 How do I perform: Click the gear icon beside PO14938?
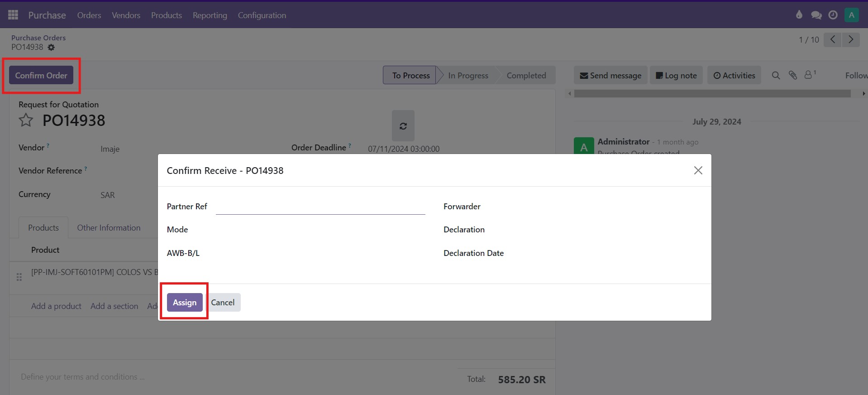(x=51, y=48)
